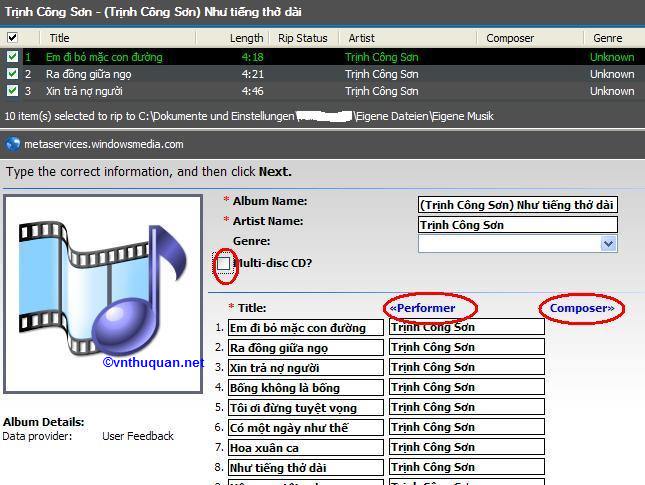Click length value 4:46
Image resolution: width=645 pixels, height=485 pixels.
point(252,91)
